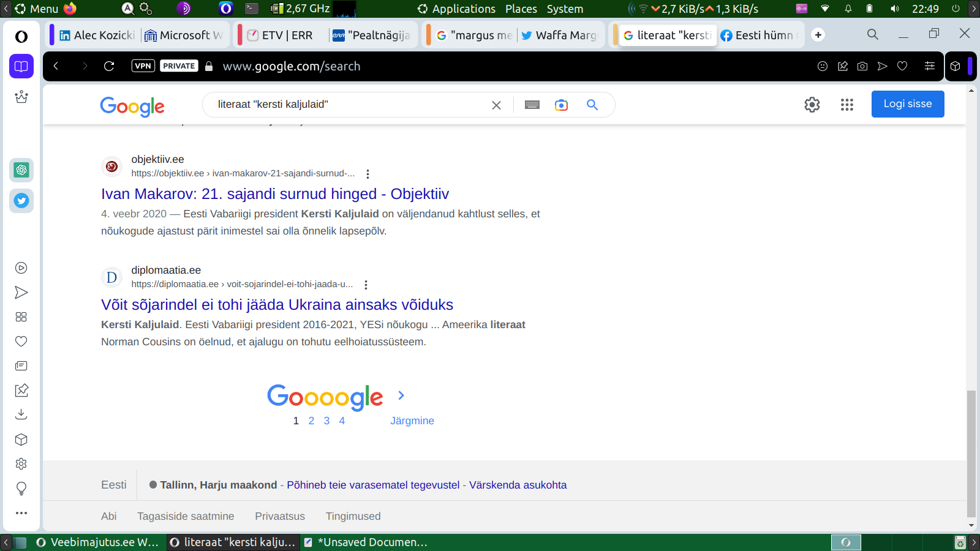Switch to Microsoft tab

point(184,36)
